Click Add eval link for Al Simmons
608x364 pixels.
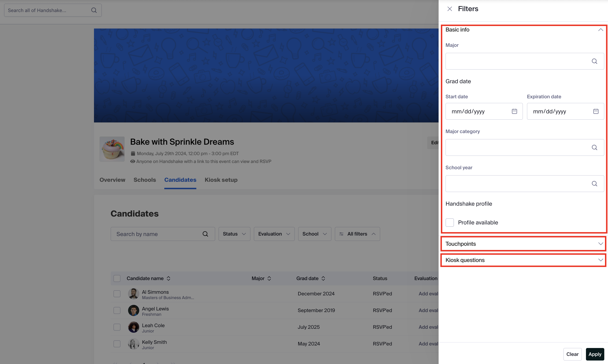pyautogui.click(x=428, y=294)
